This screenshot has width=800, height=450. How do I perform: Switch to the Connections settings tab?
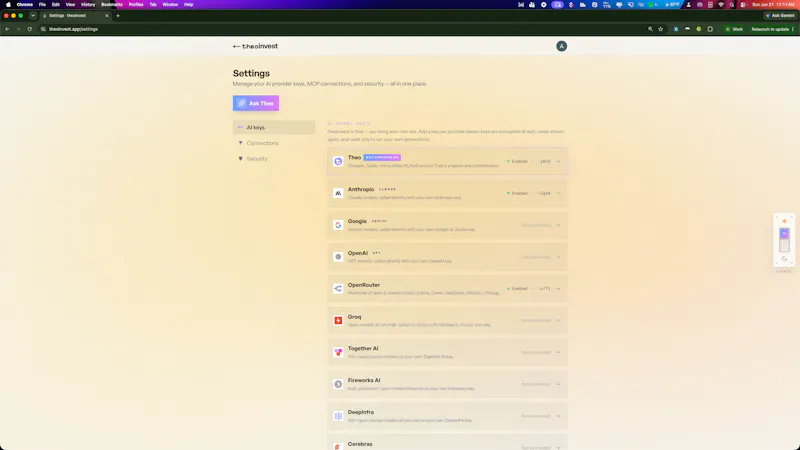[273, 143]
